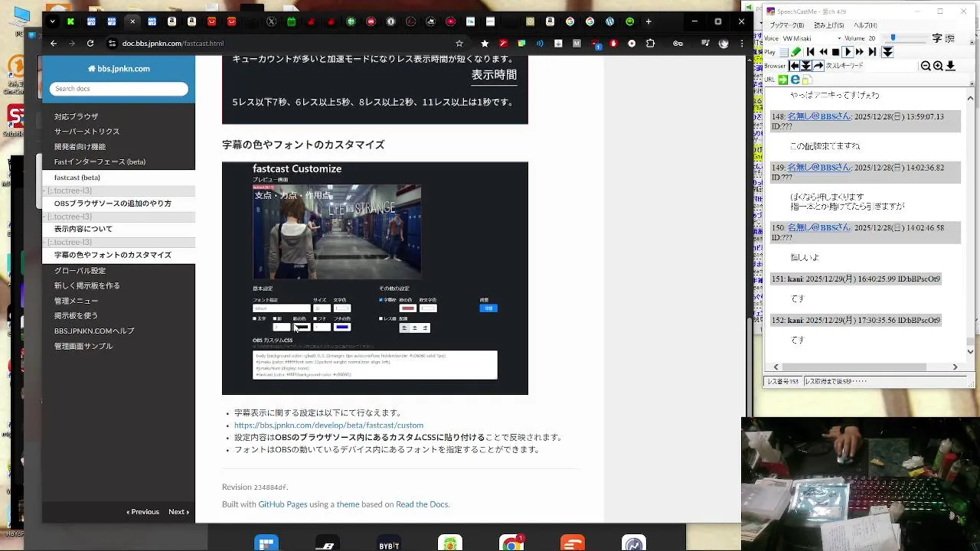Go to Next page button
This screenshot has height=551, width=980.
(178, 512)
